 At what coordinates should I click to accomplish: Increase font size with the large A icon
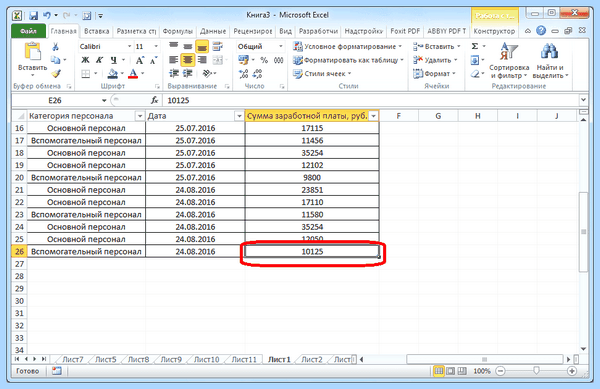tap(140, 60)
